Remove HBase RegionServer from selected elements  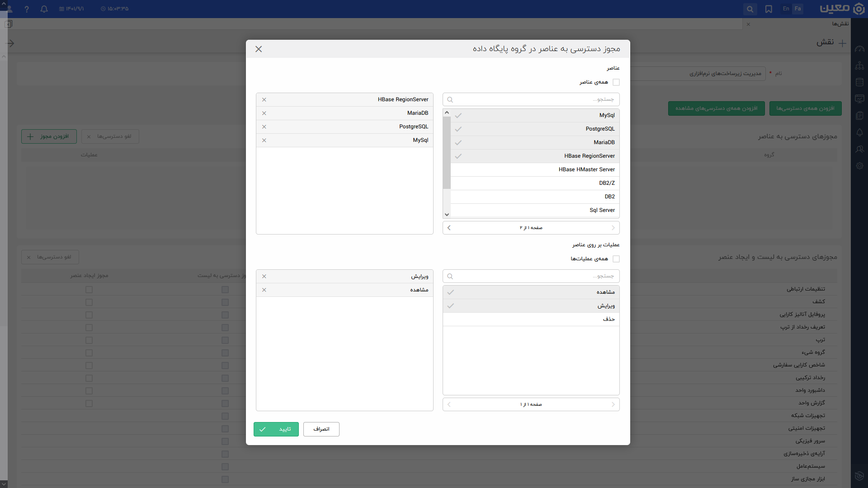[264, 99]
